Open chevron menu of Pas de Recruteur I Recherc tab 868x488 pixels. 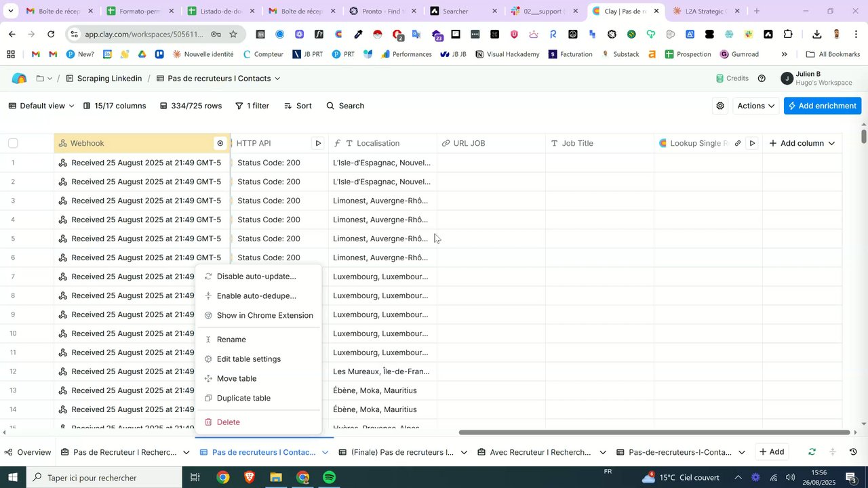pyautogui.click(x=186, y=453)
